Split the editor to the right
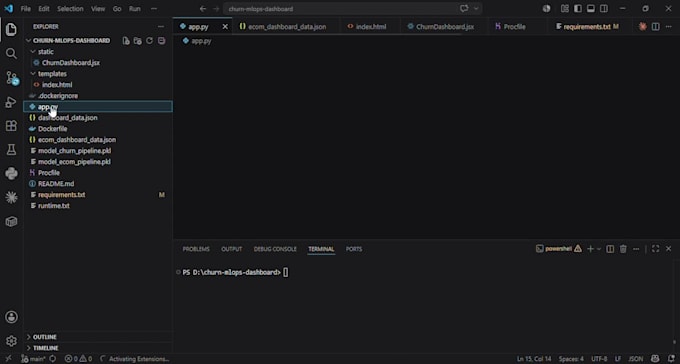Screen dimensions: 680x364 tap(656, 26)
